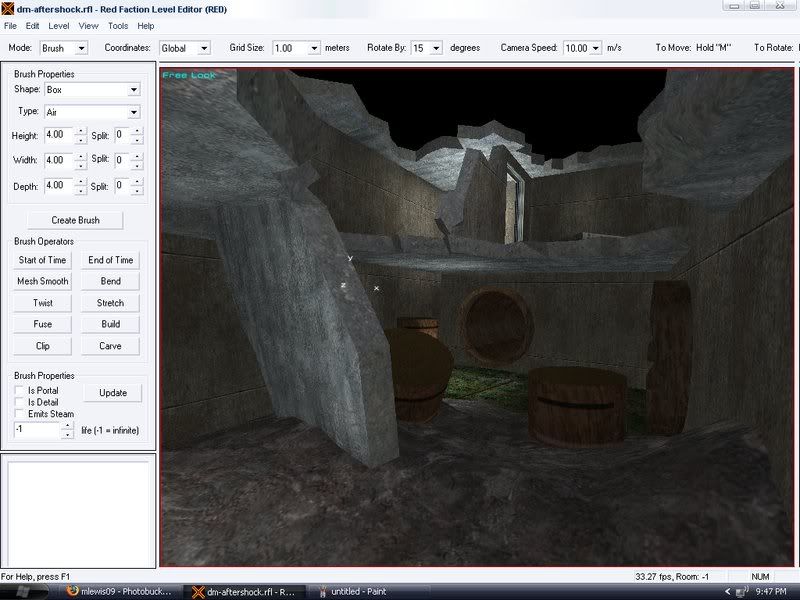Click the Red Faction editor title bar icon

8,9
